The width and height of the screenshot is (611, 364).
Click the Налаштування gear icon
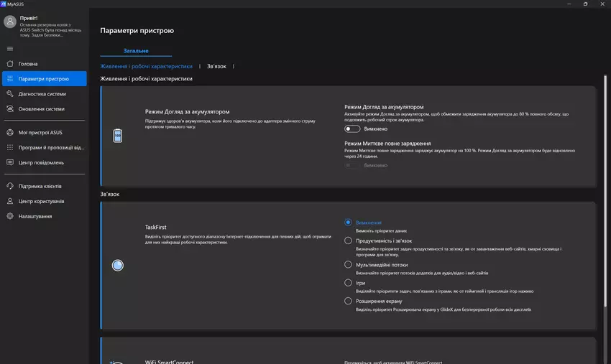tap(10, 216)
